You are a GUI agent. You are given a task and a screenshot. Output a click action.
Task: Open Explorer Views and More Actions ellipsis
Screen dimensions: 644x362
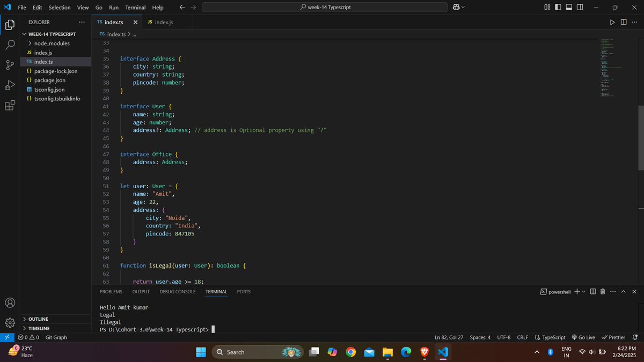(x=82, y=22)
